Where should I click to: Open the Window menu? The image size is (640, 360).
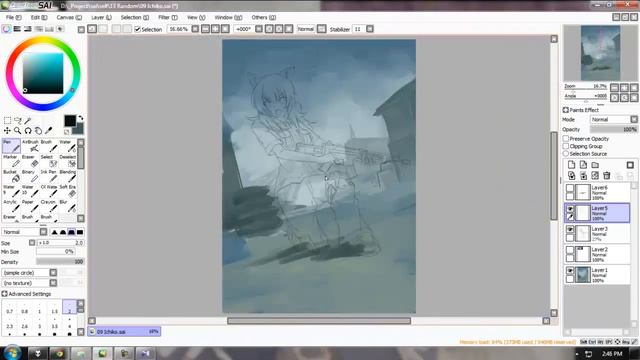228,18
